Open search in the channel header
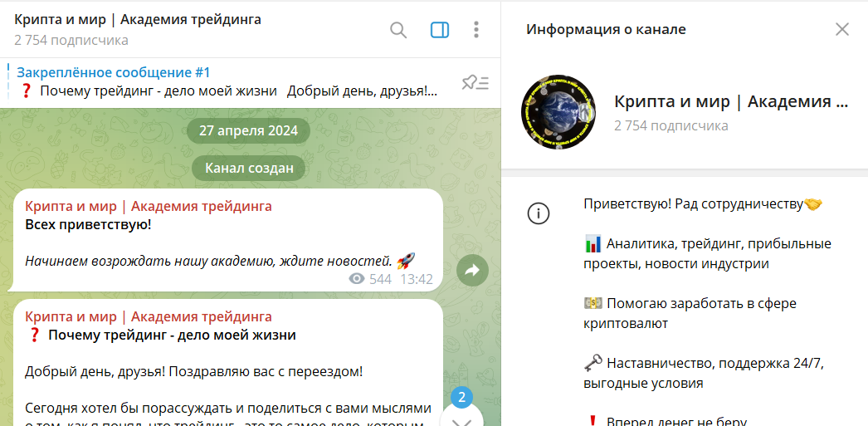Viewport: 868px width, 426px height. tap(398, 30)
